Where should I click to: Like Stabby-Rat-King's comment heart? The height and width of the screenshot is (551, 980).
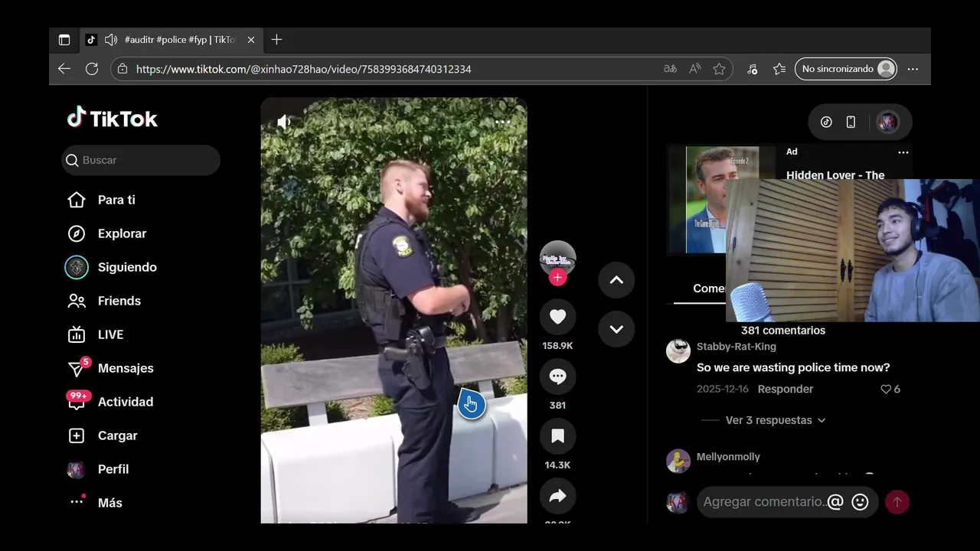[886, 389]
